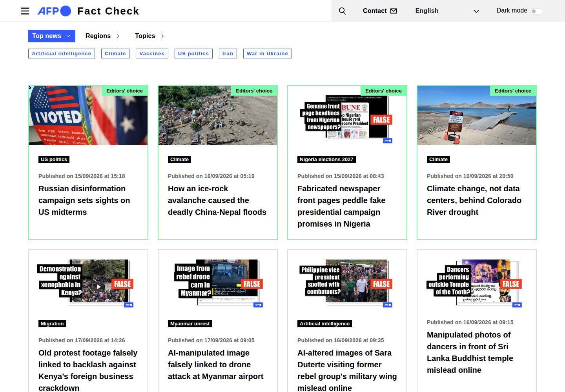Image resolution: width=565 pixels, height=392 pixels.
Task: Click the Myanmar unrest category label
Action: [190, 324]
